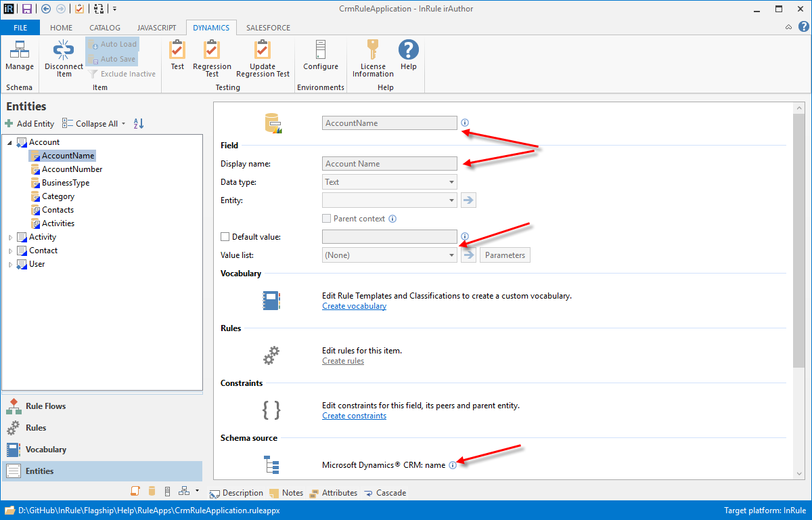
Task: Enable the Default value checkbox
Action: [225, 237]
